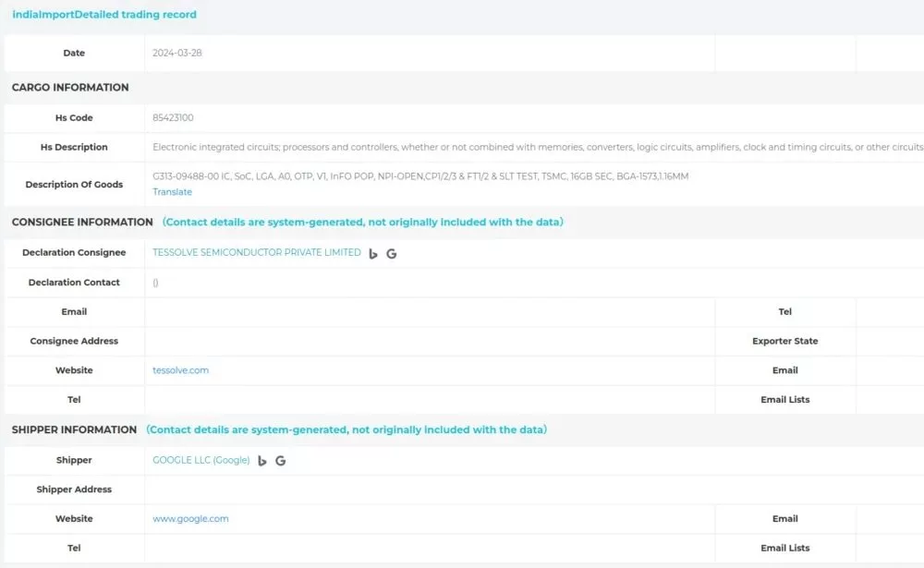Click the Bing icon beside GOOGLE LLC
The height and width of the screenshot is (568, 924).
262,461
